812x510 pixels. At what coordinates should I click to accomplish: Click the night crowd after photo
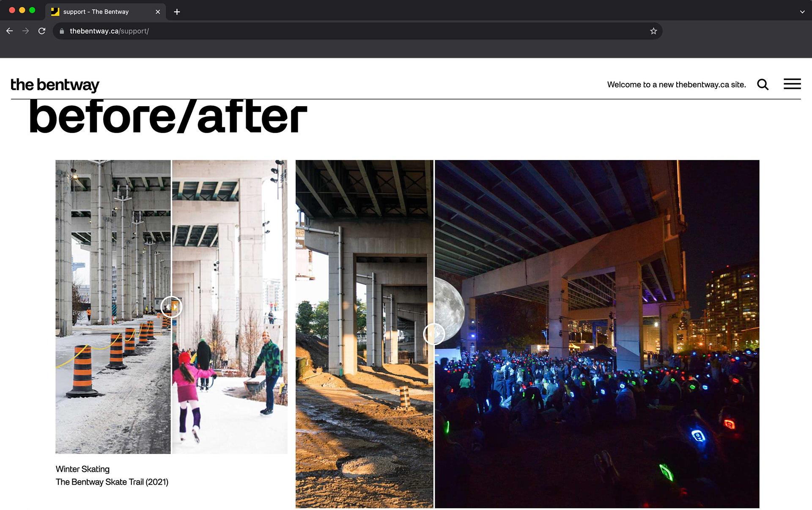pos(597,334)
